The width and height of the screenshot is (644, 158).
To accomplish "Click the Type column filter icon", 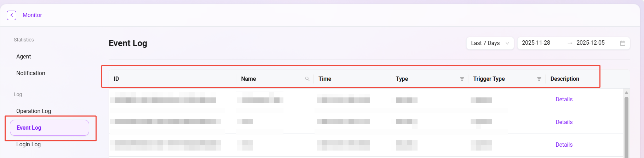I will click(x=462, y=79).
